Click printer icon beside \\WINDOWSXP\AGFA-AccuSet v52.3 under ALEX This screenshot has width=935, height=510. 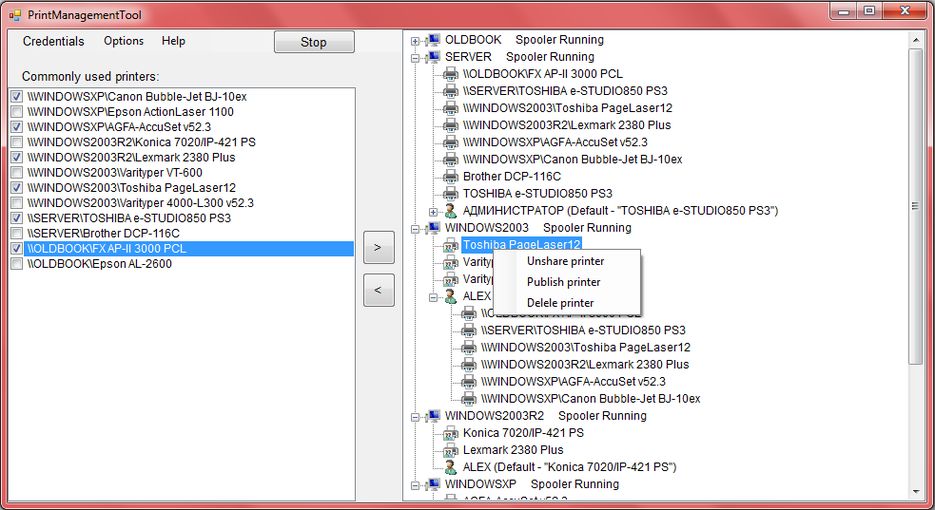(469, 382)
